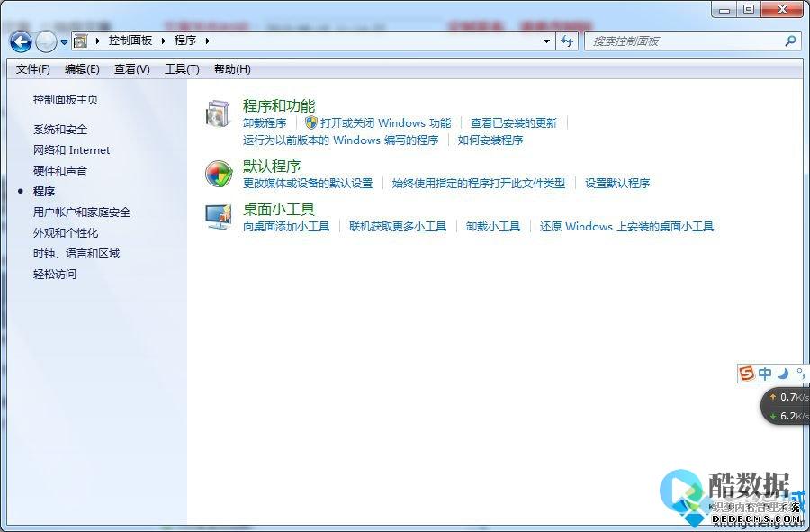The height and width of the screenshot is (532, 810).
Task: Expand the arrow after 程序 breadcrumb
Action: pyautogui.click(x=207, y=41)
